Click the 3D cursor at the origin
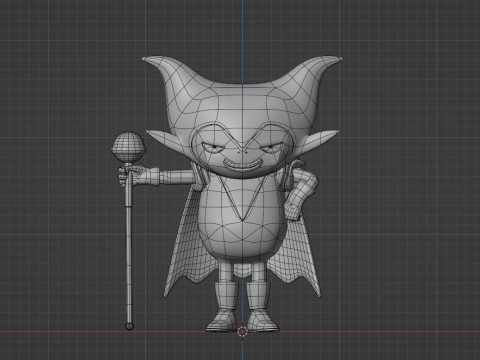 click(x=242, y=332)
